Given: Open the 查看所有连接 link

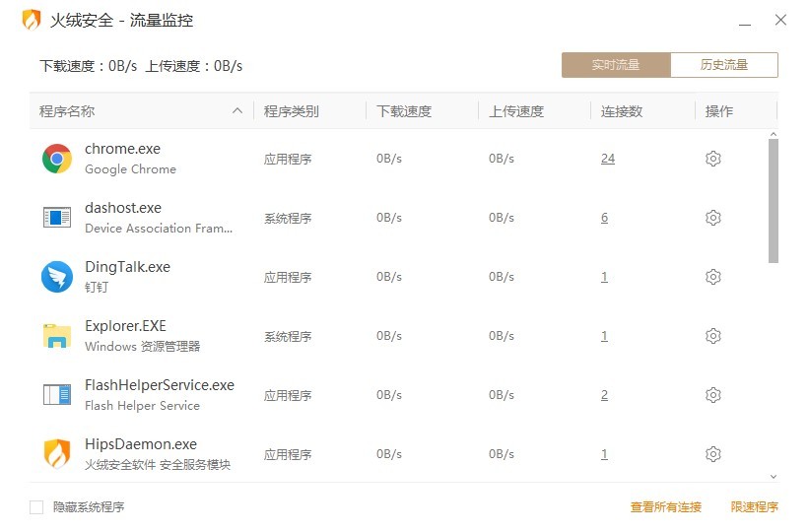Looking at the screenshot, I should (x=666, y=507).
